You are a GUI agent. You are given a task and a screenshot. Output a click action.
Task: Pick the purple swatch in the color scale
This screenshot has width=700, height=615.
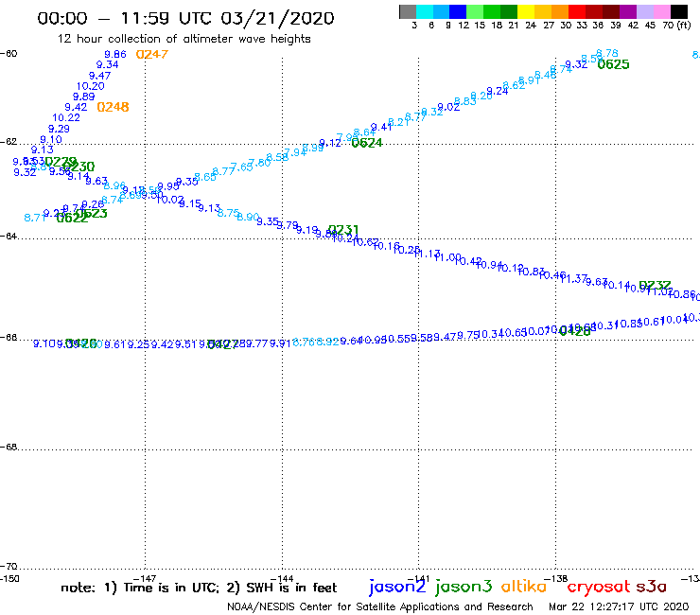pyautogui.click(x=628, y=11)
